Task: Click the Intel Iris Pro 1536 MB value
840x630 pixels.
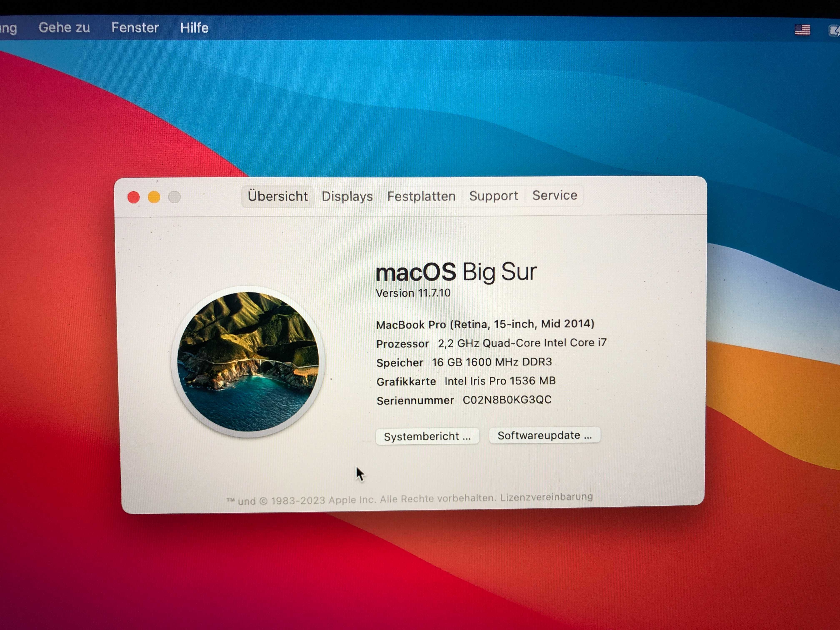Action: (500, 381)
